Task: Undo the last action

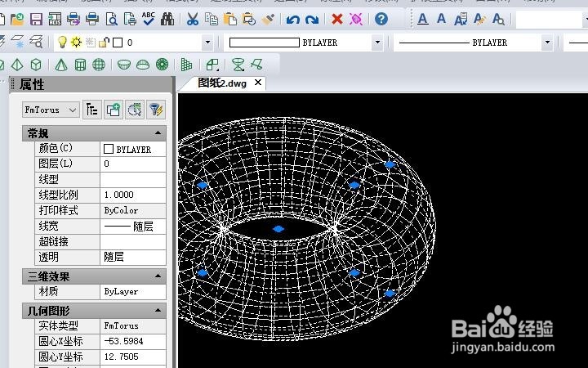Action: pyautogui.click(x=293, y=19)
